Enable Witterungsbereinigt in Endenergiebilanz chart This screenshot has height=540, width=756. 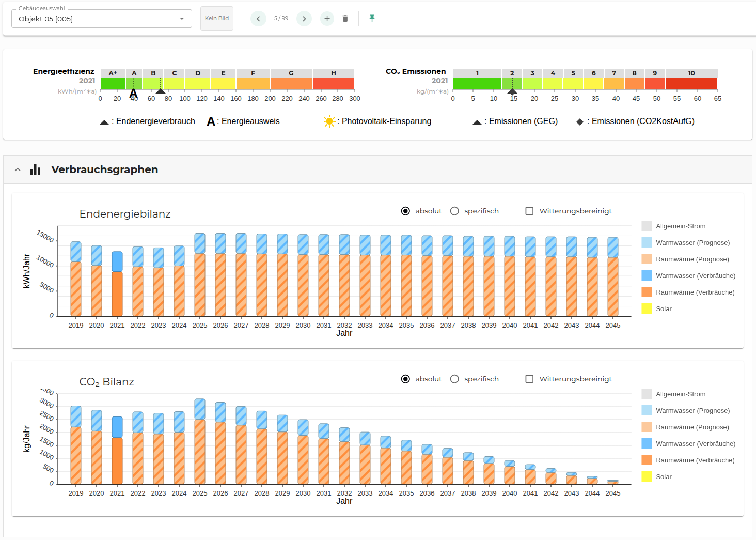[x=529, y=211]
